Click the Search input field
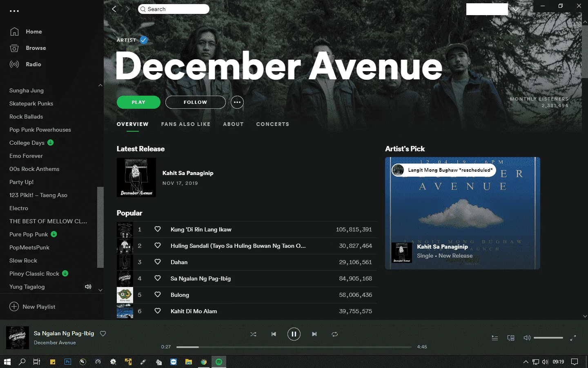588x368 pixels. point(174,9)
